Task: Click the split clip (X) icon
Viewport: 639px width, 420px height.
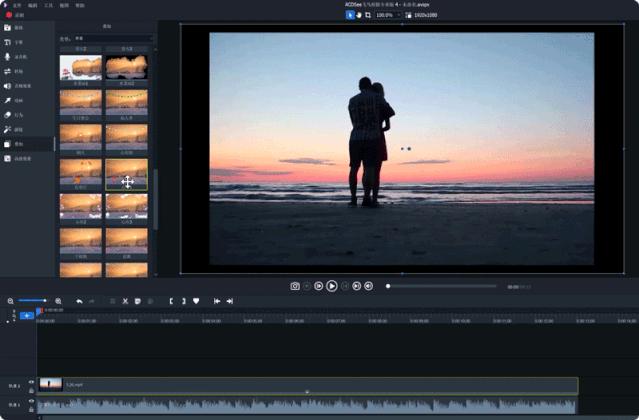Action: [125, 300]
